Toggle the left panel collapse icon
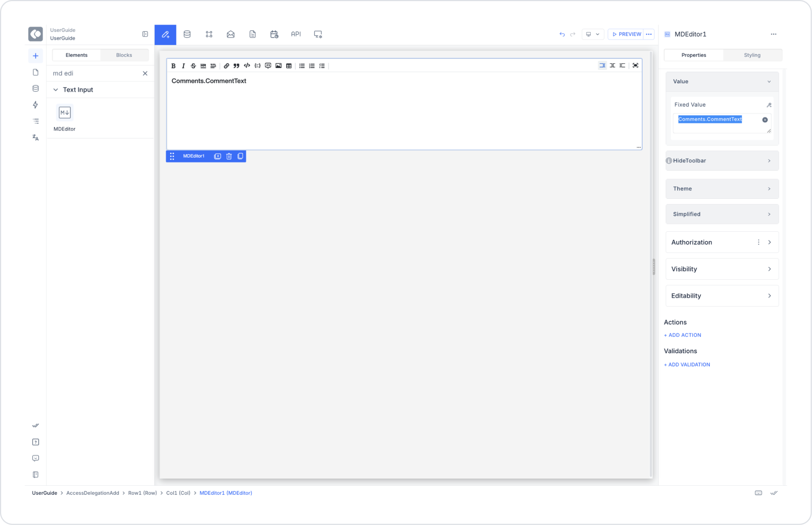812x525 pixels. pos(145,34)
